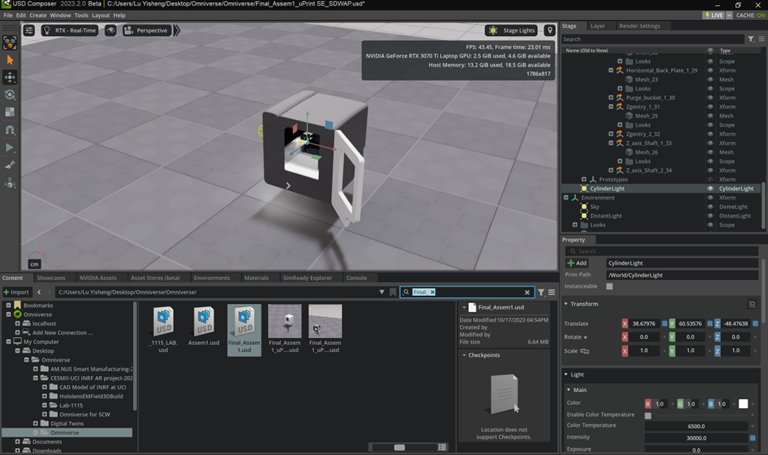Viewport: 768px width, 455px height.
Task: Click the Import button in Content browser
Action: click(16, 292)
